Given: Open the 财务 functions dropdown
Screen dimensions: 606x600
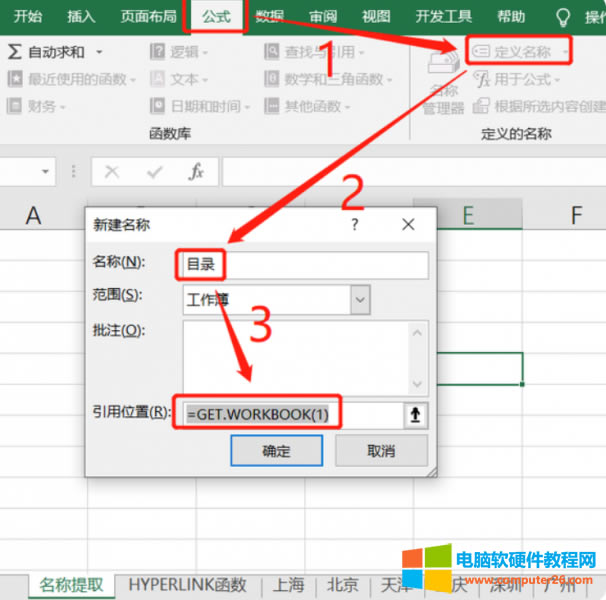Looking at the screenshot, I should (36, 106).
